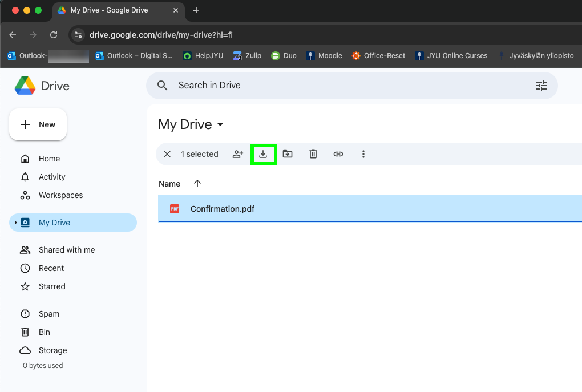Open the three-dot More actions menu

click(363, 154)
